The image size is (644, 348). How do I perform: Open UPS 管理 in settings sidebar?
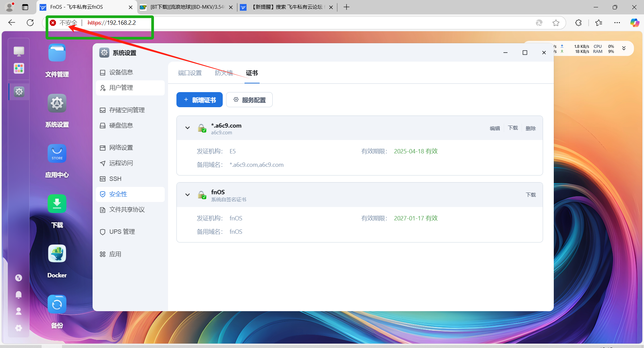[130, 232]
